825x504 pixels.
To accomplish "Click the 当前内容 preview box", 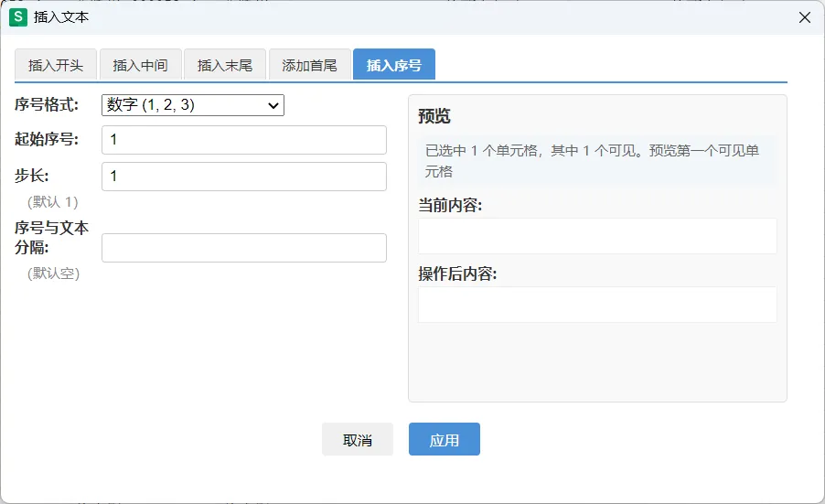I will pos(597,236).
